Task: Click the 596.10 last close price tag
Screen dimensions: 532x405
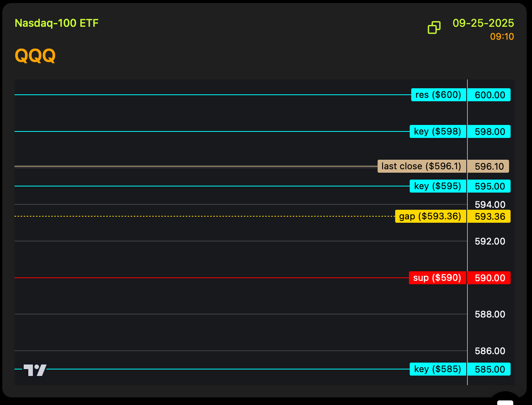Action: click(x=489, y=166)
